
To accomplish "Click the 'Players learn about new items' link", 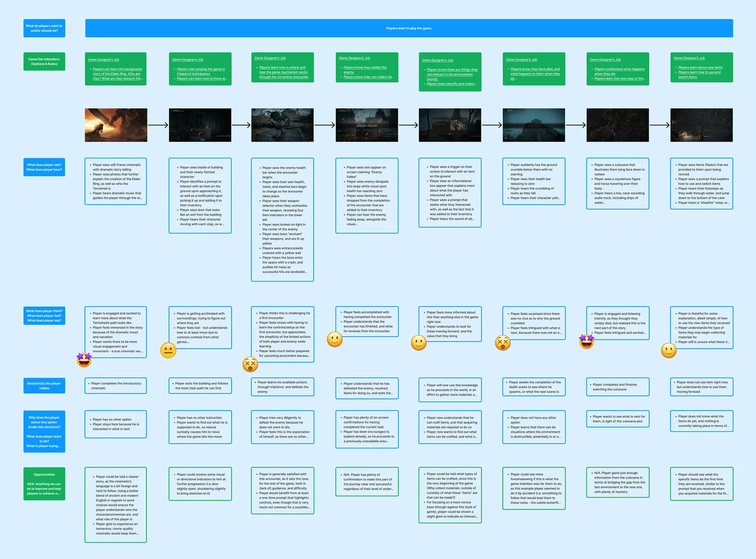I will coord(700,68).
